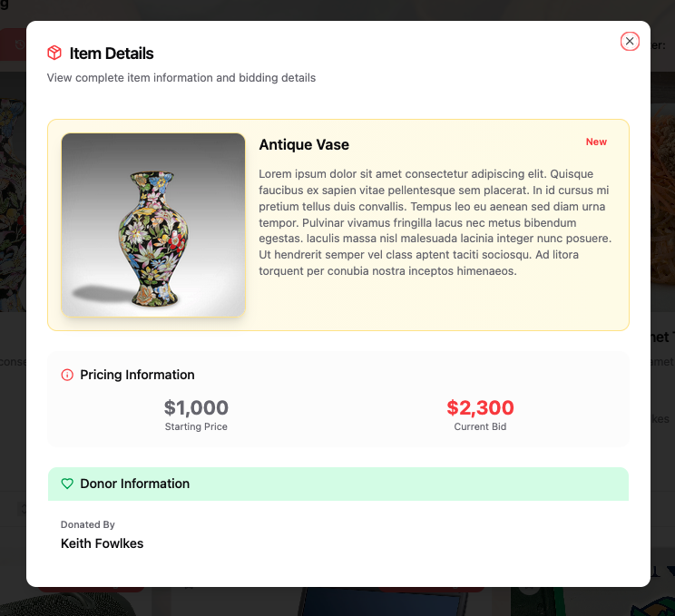The width and height of the screenshot is (675, 616).
Task: Open the Antique Vase photo
Action: (153, 225)
